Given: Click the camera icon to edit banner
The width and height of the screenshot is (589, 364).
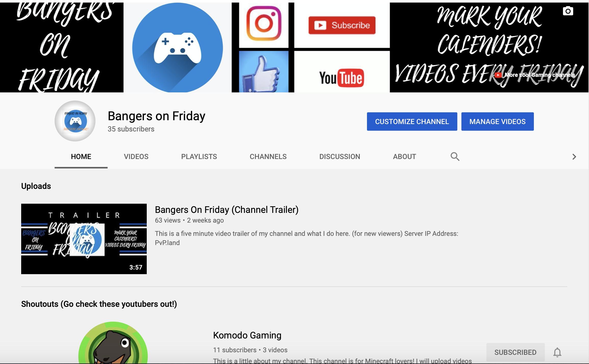Looking at the screenshot, I should pyautogui.click(x=568, y=11).
